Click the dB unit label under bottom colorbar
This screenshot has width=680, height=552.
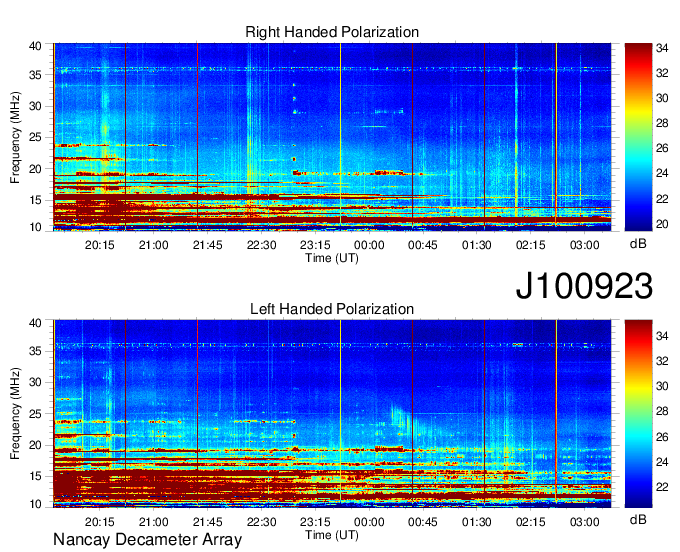(638, 520)
